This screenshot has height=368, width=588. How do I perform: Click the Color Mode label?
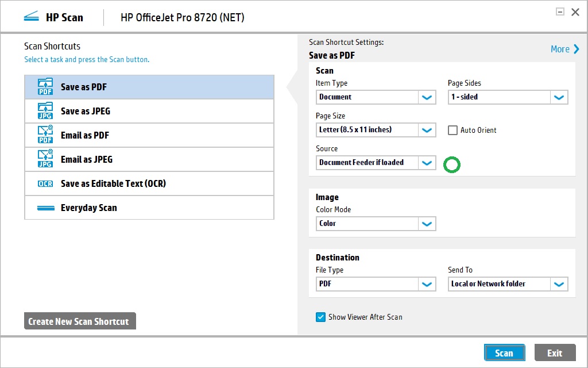tap(334, 209)
